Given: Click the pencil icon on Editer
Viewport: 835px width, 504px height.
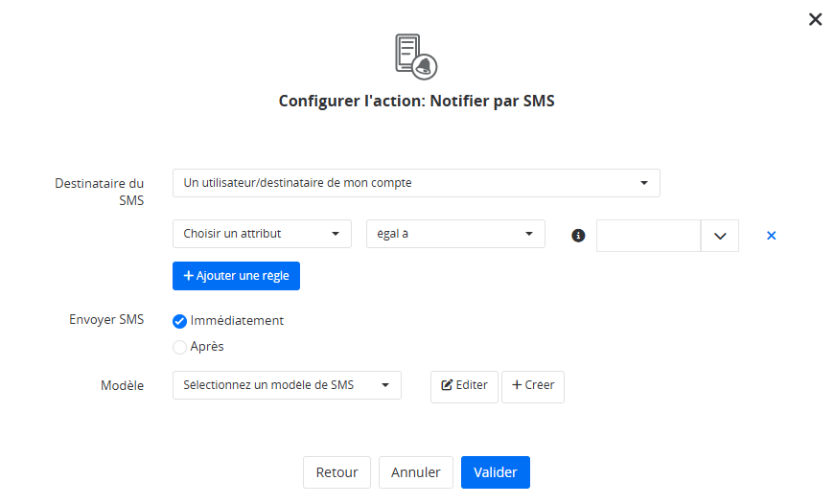Looking at the screenshot, I should (x=447, y=385).
